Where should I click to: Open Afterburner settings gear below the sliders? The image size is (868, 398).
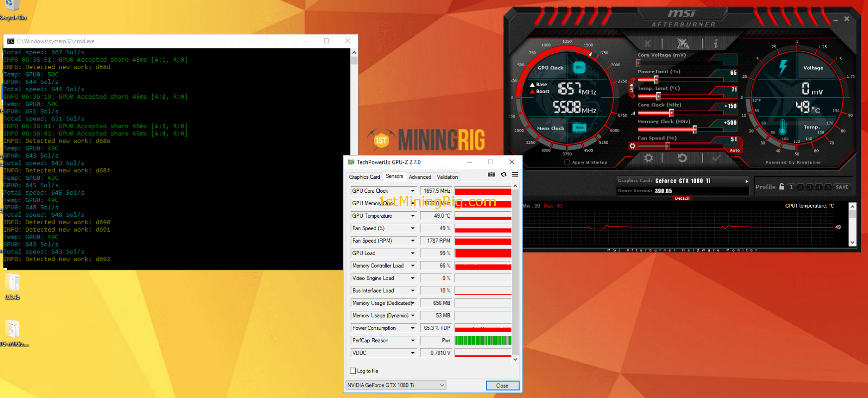click(648, 158)
